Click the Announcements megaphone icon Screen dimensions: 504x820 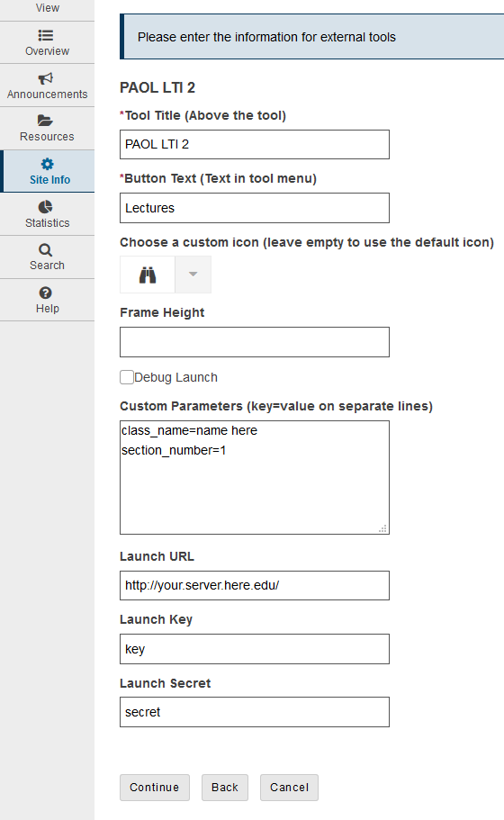(x=46, y=78)
